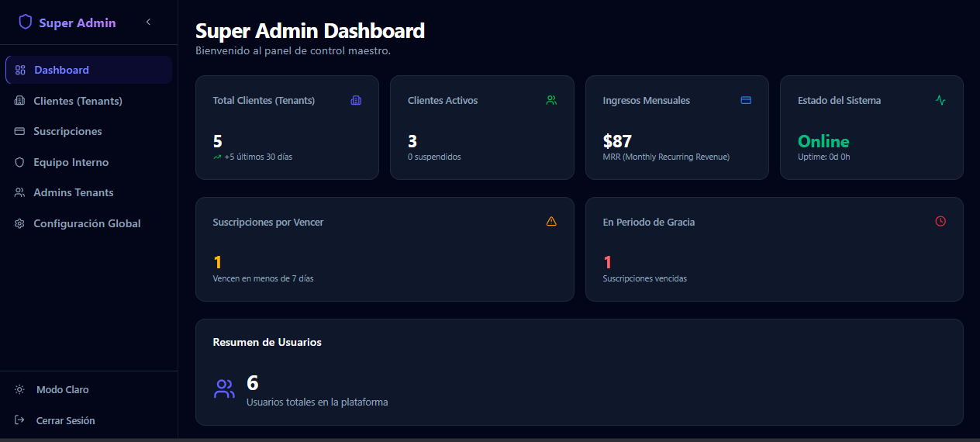Click the Super Admin title in sidebar
The height and width of the screenshot is (442, 980).
pyautogui.click(x=78, y=22)
